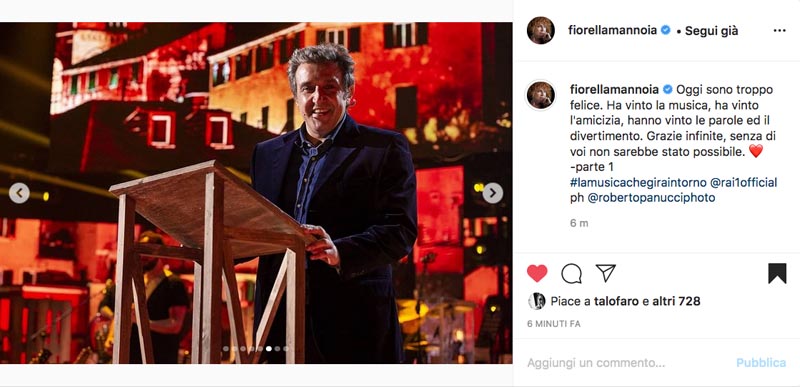Open the #lamusicachegiraintorno hashtag
Viewport: 800px width, 387px height.
[x=638, y=183]
